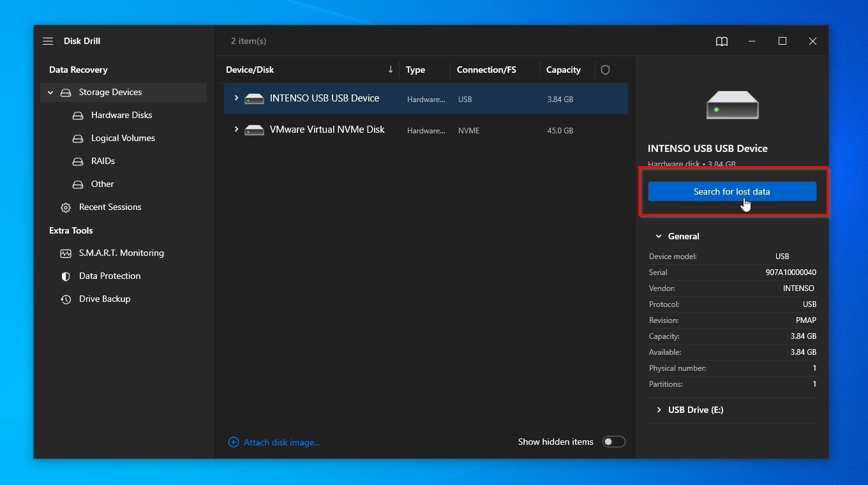This screenshot has width=868, height=485.
Task: Open S.M.A.R.T. Monitoring tool
Action: tap(121, 253)
